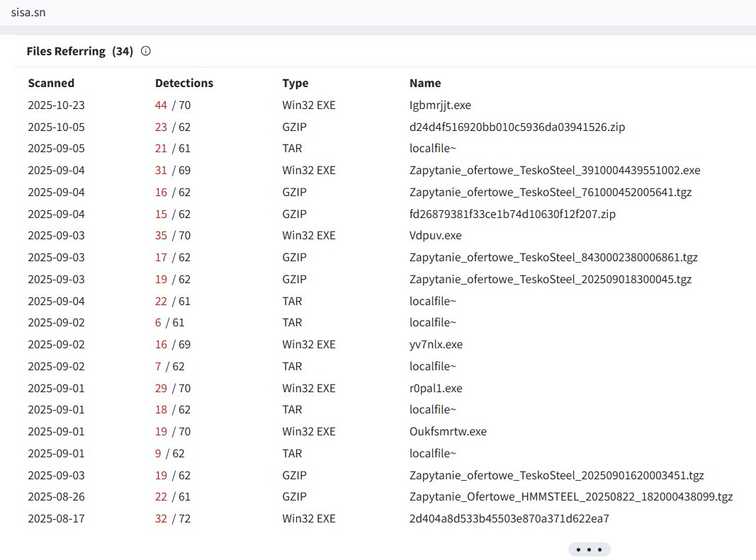756x560 pixels.
Task: Open the file Oukfsmrtw.exe
Action: coord(448,432)
